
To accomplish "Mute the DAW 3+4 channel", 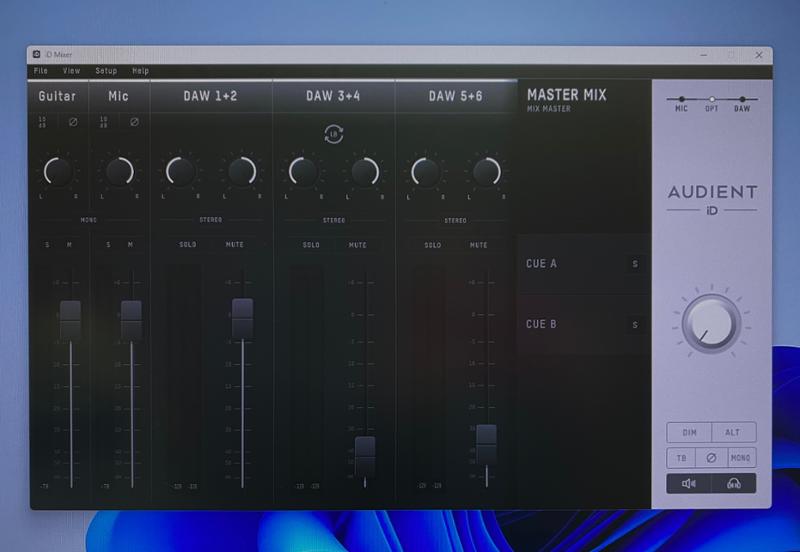I will pyautogui.click(x=358, y=245).
